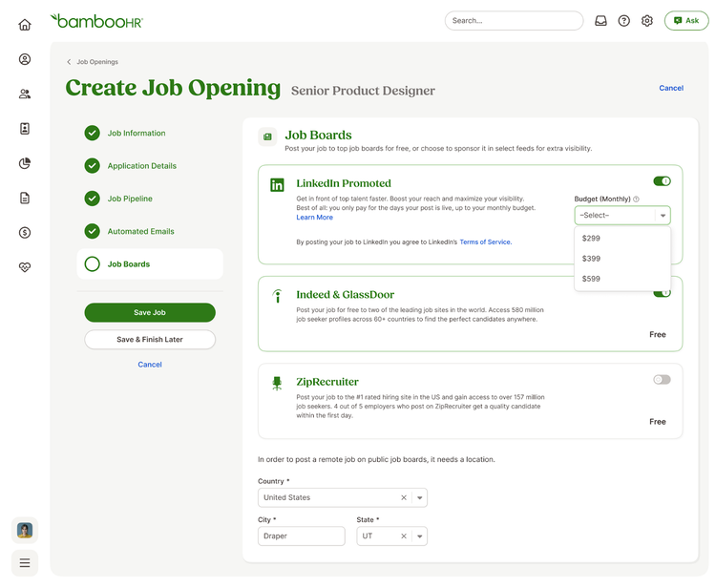
Task: Toggle the LinkedIn Promoted switch
Action: (662, 181)
